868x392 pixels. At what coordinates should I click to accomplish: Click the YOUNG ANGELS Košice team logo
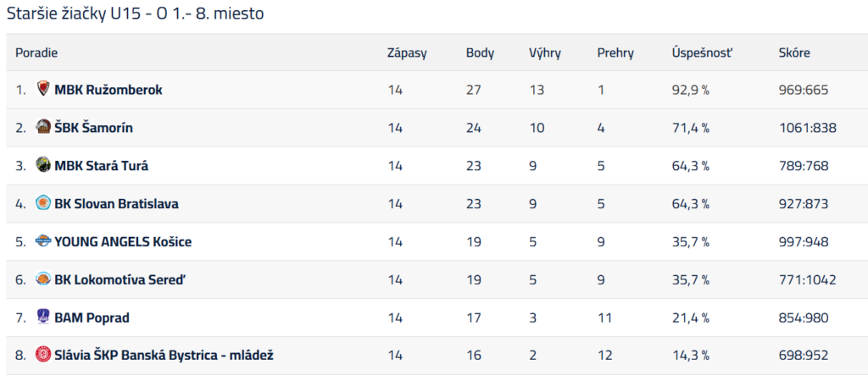(x=43, y=241)
